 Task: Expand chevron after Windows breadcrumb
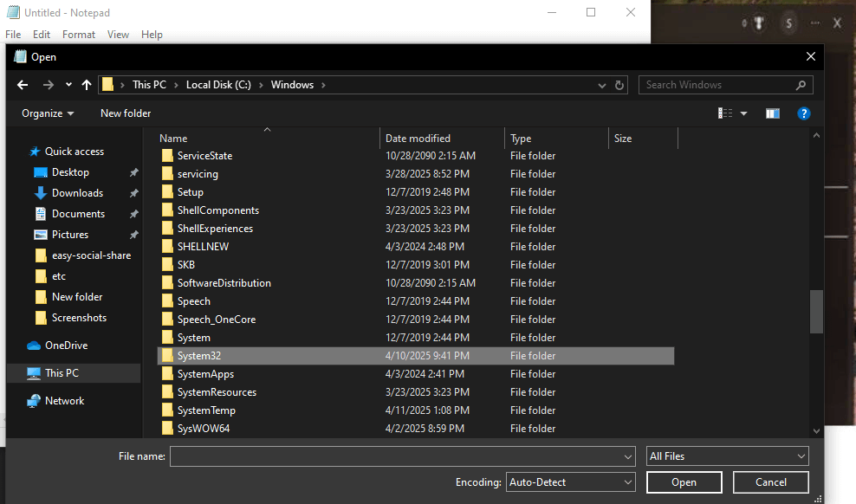pos(323,85)
